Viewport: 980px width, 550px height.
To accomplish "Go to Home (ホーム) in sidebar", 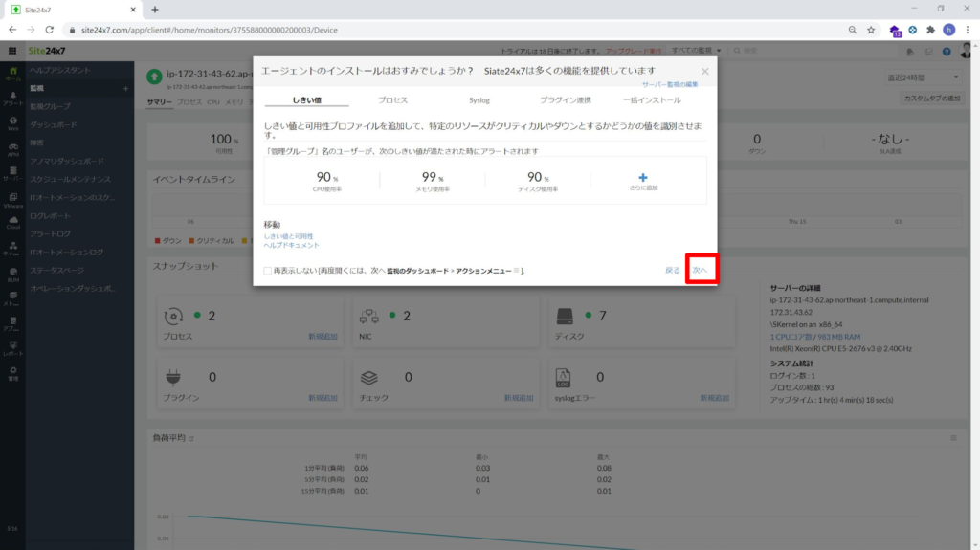I will [12, 75].
